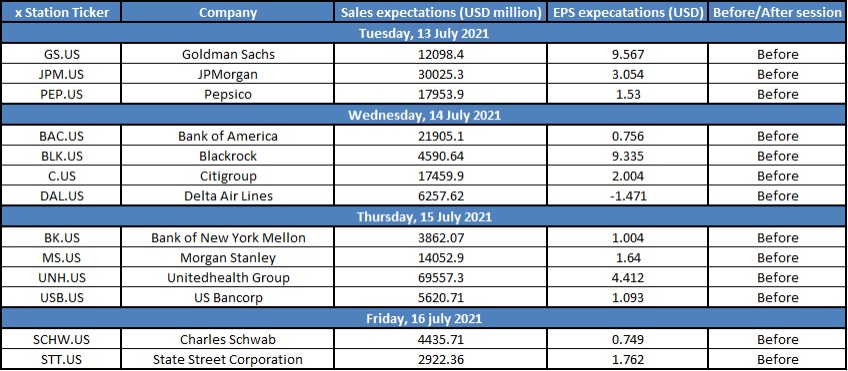Click the Friday, 16 july 2021 header row

click(x=424, y=319)
